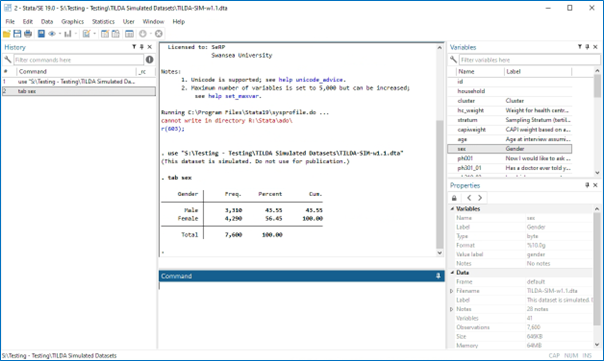The height and width of the screenshot is (361, 604).
Task: Open the Statistics menu
Action: coord(103,22)
